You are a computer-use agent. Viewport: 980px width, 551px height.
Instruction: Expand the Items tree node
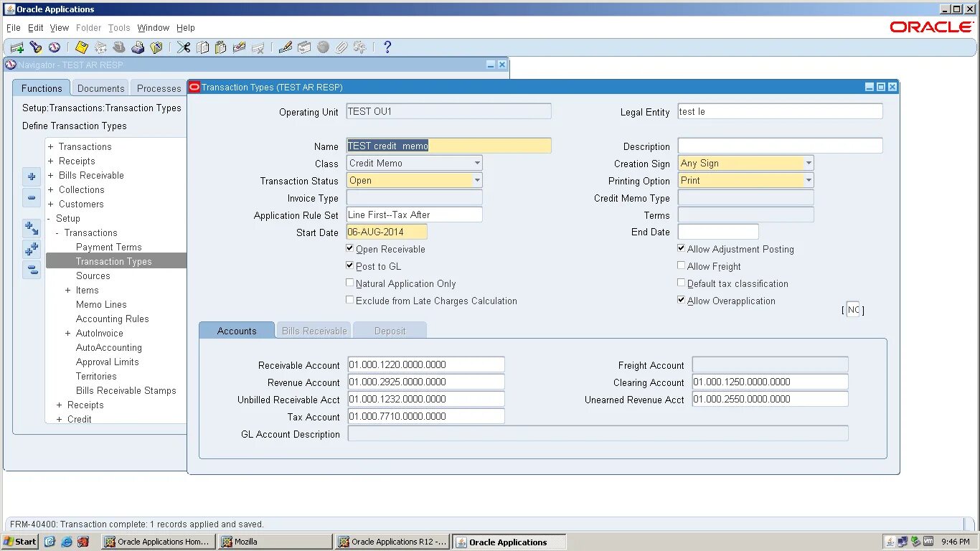point(68,290)
